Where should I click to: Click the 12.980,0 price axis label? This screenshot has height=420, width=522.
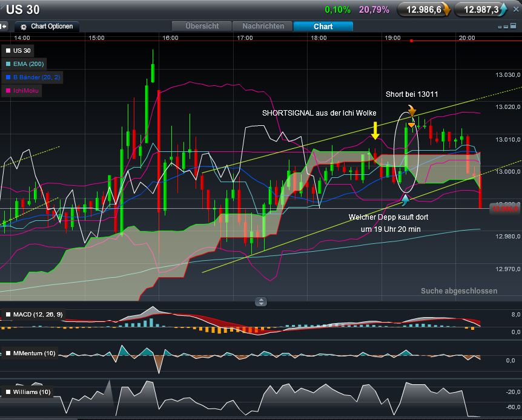(507, 236)
